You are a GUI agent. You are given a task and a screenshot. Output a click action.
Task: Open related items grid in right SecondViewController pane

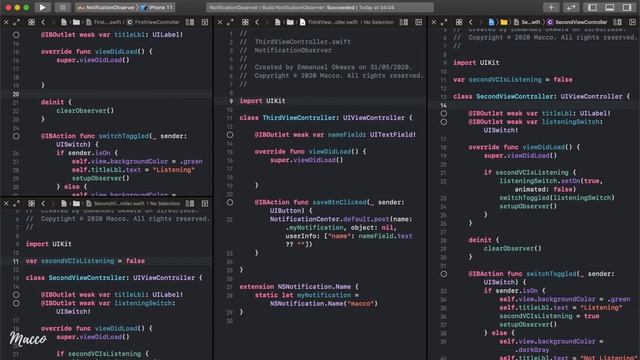tap(459, 22)
